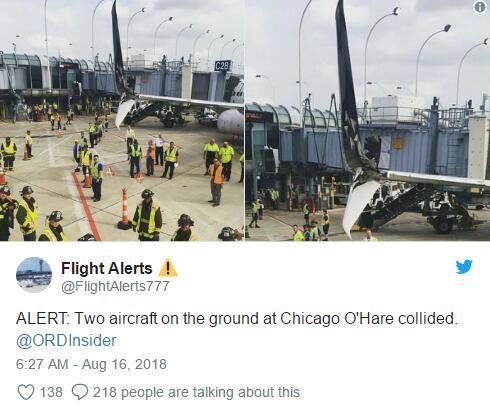Follow the @ORDInsider mention link
The width and height of the screenshot is (490, 409).
66,341
